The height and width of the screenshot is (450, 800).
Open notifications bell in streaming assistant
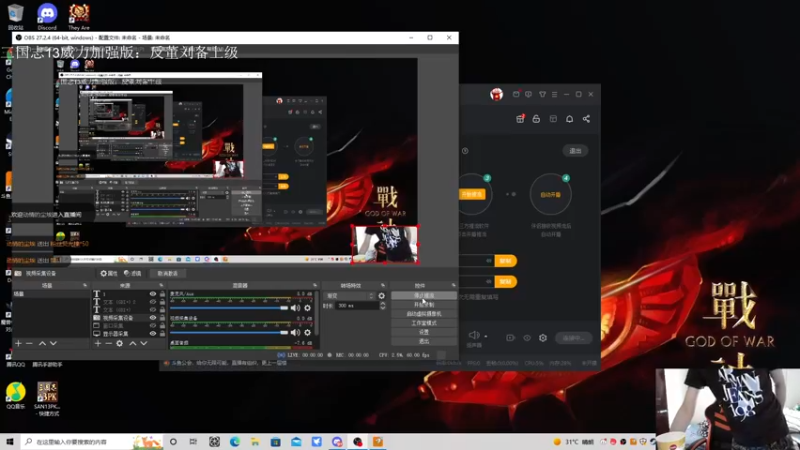click(569, 119)
